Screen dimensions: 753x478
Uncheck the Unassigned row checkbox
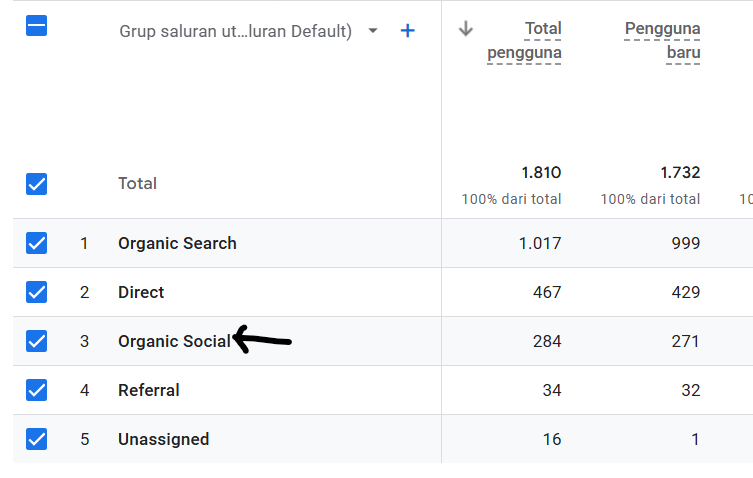[x=36, y=439]
